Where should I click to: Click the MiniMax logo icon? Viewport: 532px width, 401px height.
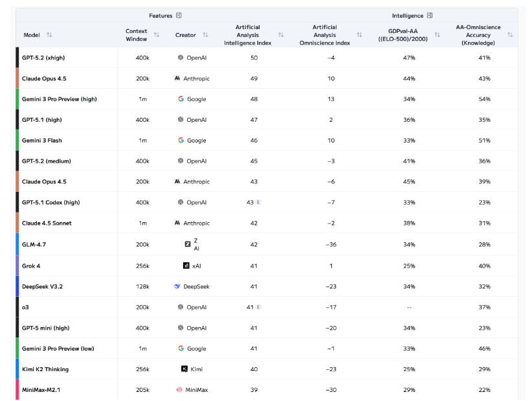point(179,390)
